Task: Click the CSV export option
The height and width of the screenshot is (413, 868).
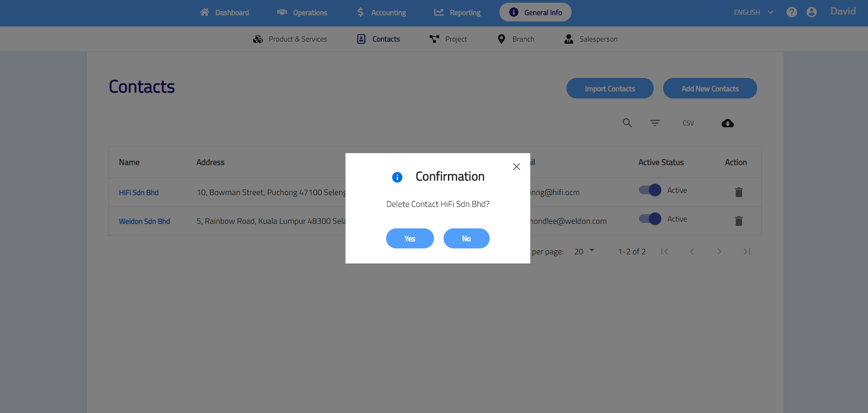Action: [688, 123]
